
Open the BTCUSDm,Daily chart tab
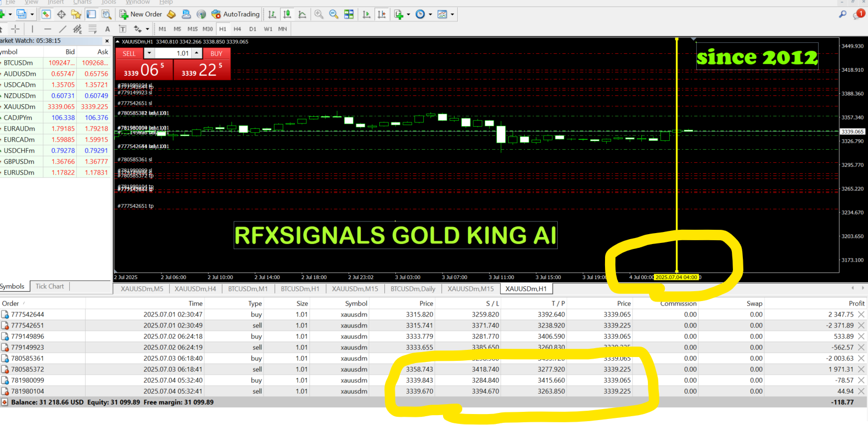pyautogui.click(x=413, y=289)
